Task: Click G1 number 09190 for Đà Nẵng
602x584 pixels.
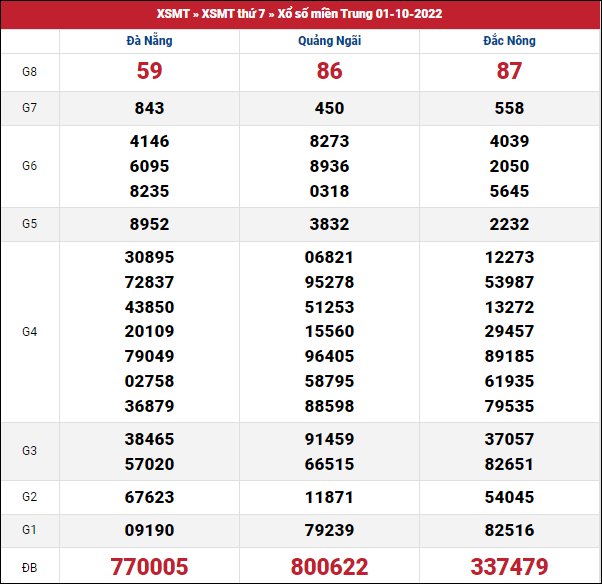Action: click(x=149, y=530)
